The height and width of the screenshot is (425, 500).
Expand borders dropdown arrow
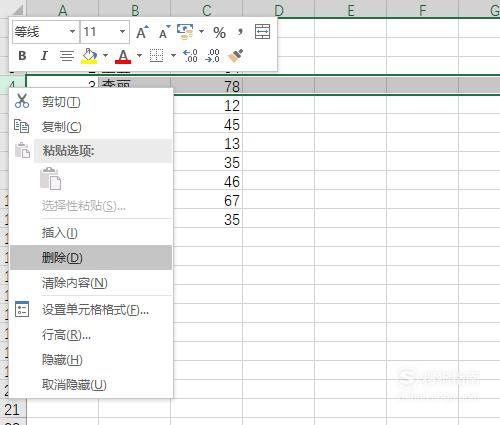pos(173,55)
